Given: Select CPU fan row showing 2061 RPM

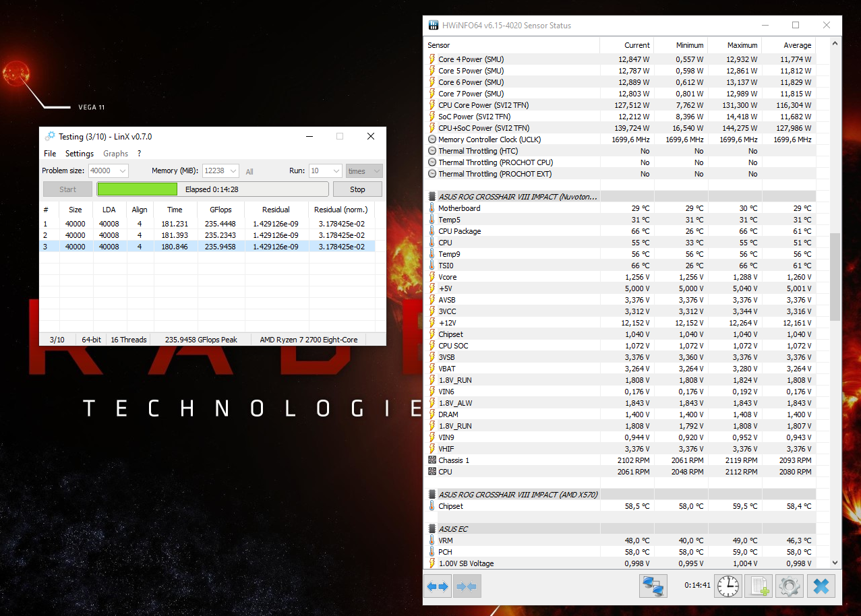Looking at the screenshot, I should [620, 472].
